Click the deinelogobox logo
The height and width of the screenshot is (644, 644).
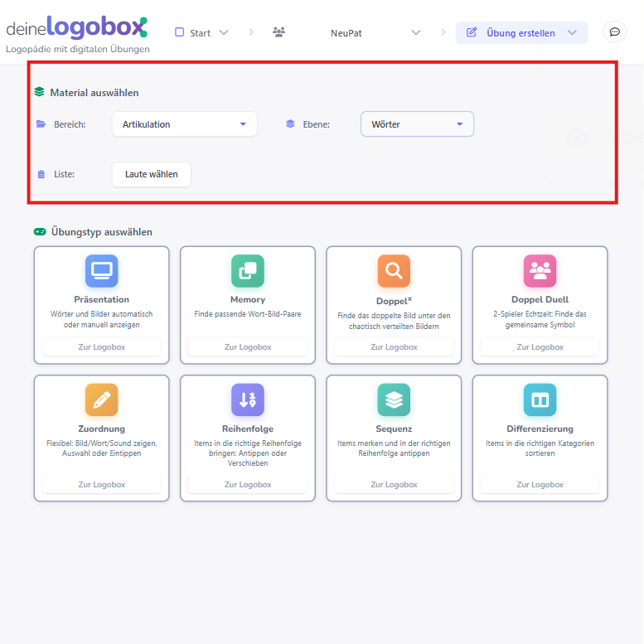pyautogui.click(x=77, y=27)
